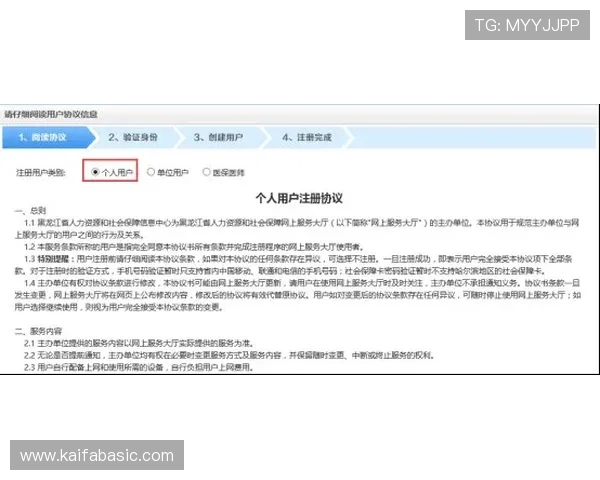Click clause 2.1 about 主办单位提供的服务内容
The width and height of the screenshot is (600, 480).
pos(139,343)
